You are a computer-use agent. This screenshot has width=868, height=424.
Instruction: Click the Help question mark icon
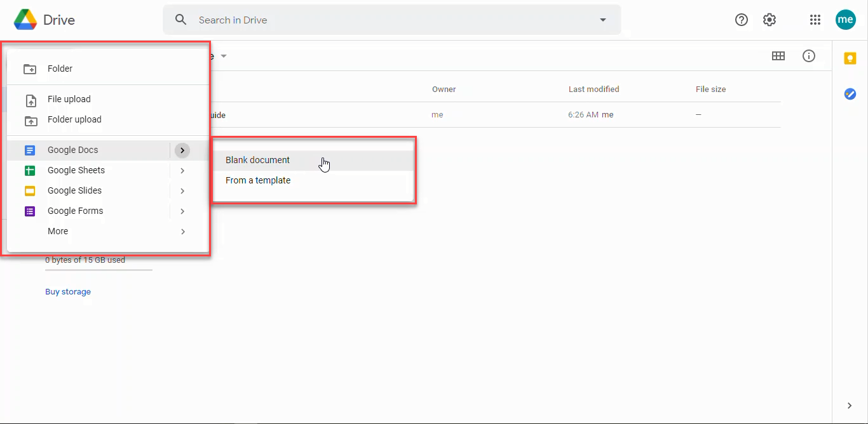(741, 20)
